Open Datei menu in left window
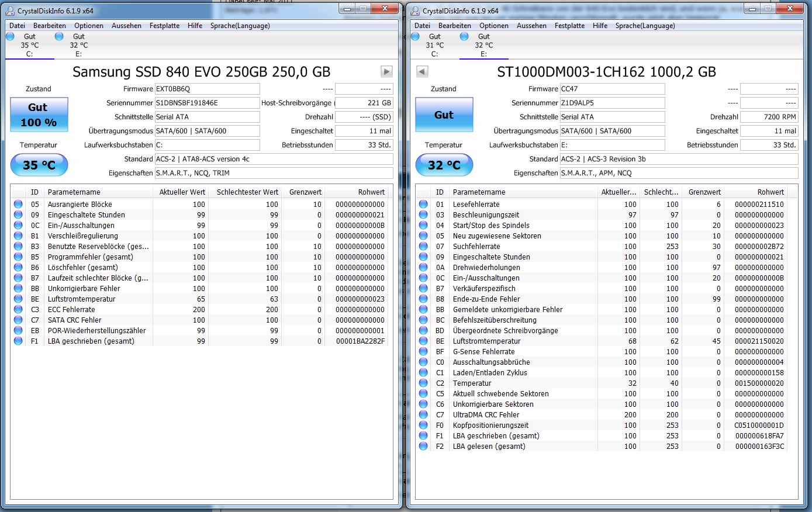Viewport: 812px width, 512px height. tap(18, 26)
